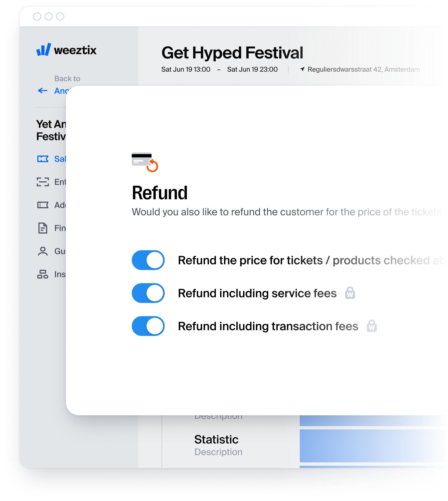The height and width of the screenshot is (501, 448).
Task: Click the Statistic label in background page
Action: tap(216, 439)
